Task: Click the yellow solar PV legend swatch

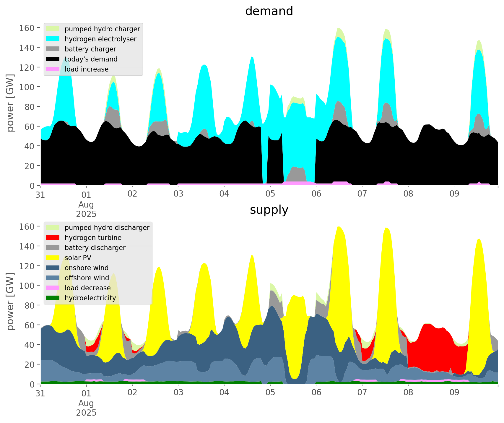Action: click(53, 258)
